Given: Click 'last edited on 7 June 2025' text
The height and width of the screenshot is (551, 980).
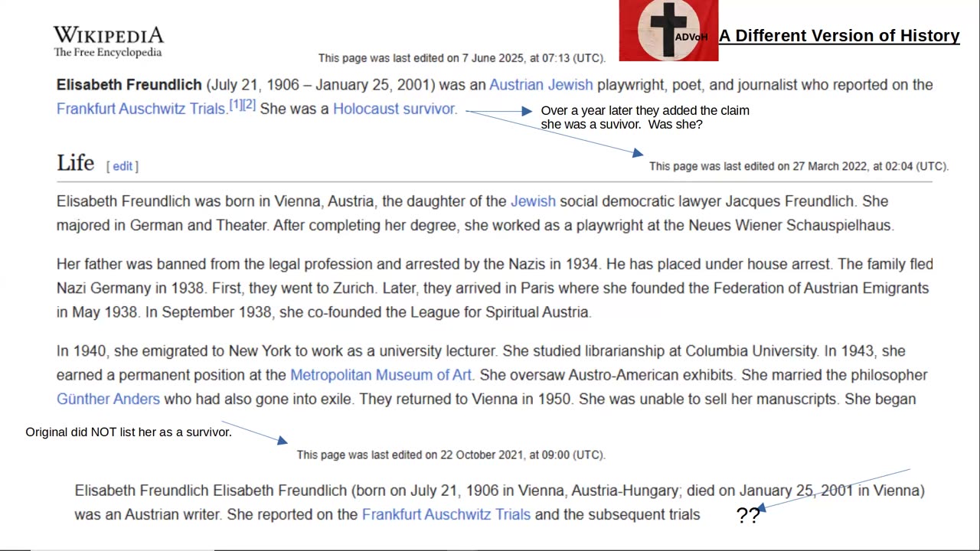Looking at the screenshot, I should (462, 58).
